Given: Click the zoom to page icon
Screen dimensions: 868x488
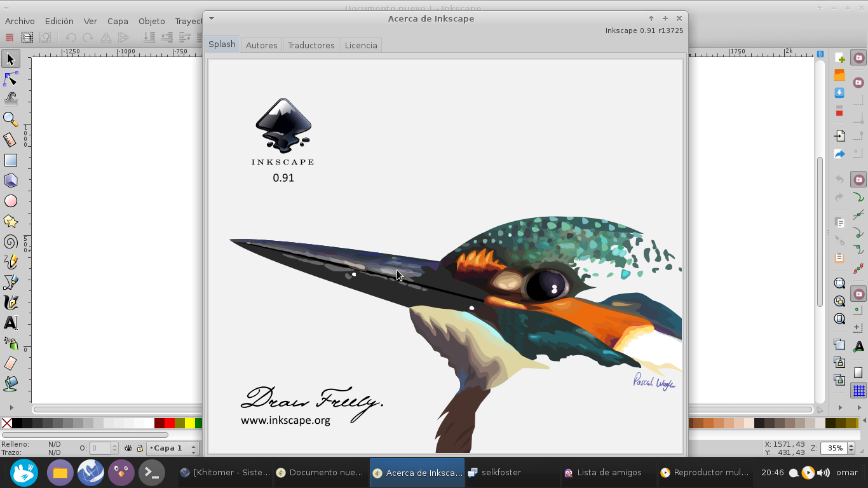Looking at the screenshot, I should coord(839,319).
